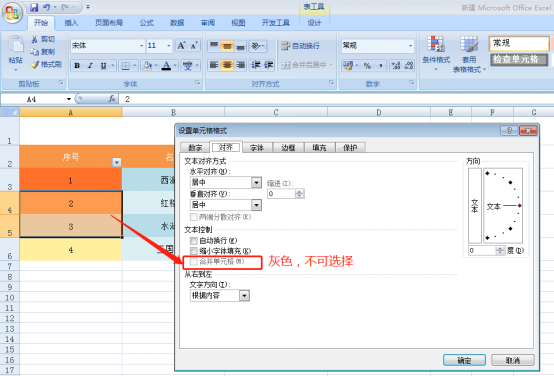Screen dimensions: 554x376
Task: Increase font size with the large A icon
Action: pyautogui.click(x=181, y=46)
